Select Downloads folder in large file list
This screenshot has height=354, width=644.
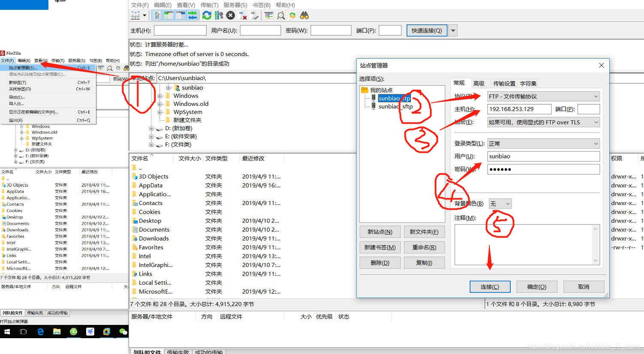pos(153,238)
